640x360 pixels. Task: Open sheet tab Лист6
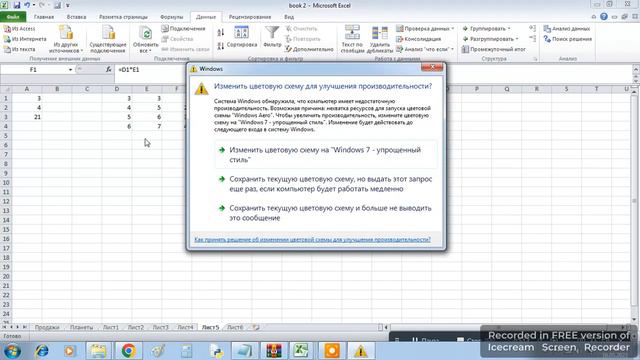[235, 327]
